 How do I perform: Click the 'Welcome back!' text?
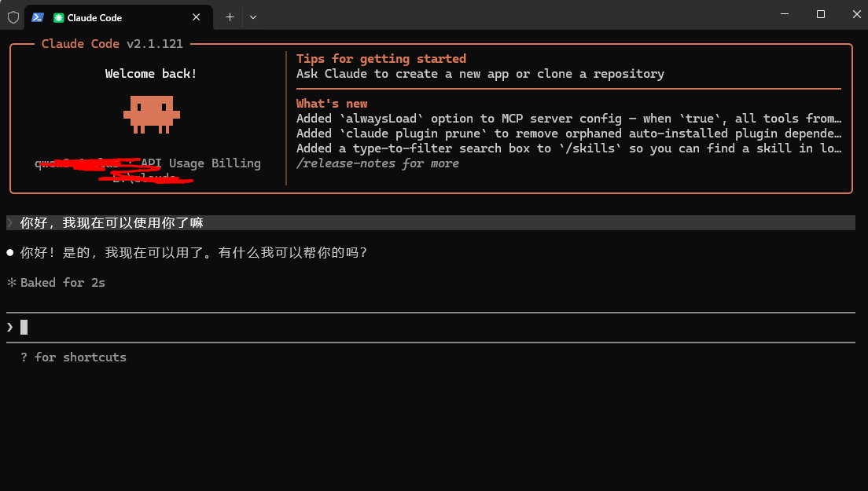(151, 74)
